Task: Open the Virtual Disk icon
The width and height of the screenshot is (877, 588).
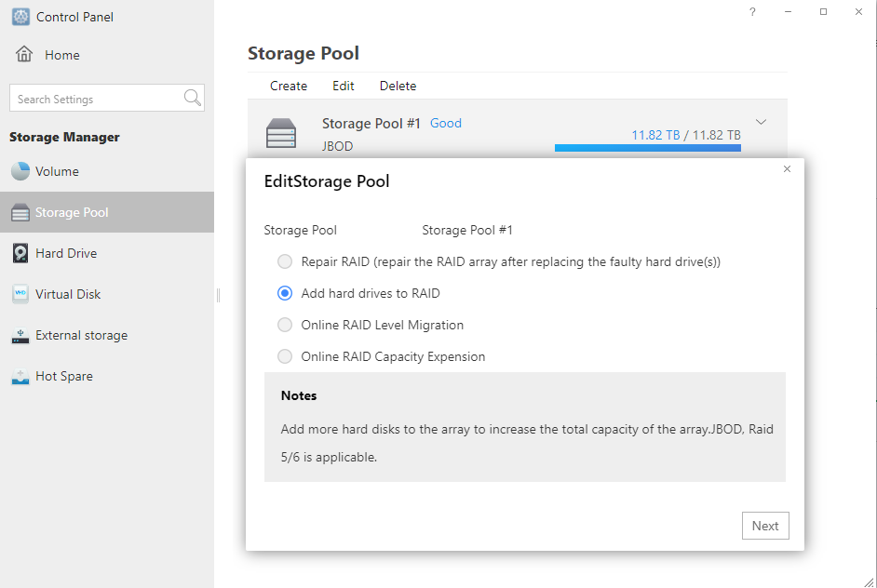Action: [x=20, y=294]
